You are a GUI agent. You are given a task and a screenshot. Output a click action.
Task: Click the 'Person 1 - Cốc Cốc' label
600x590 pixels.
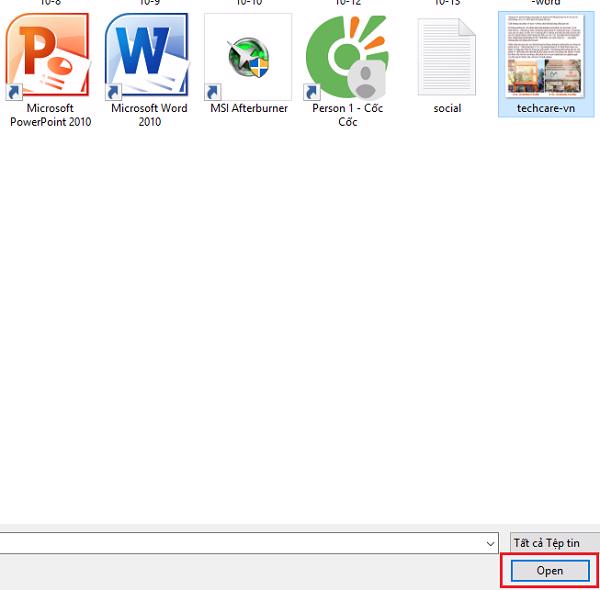tap(347, 115)
